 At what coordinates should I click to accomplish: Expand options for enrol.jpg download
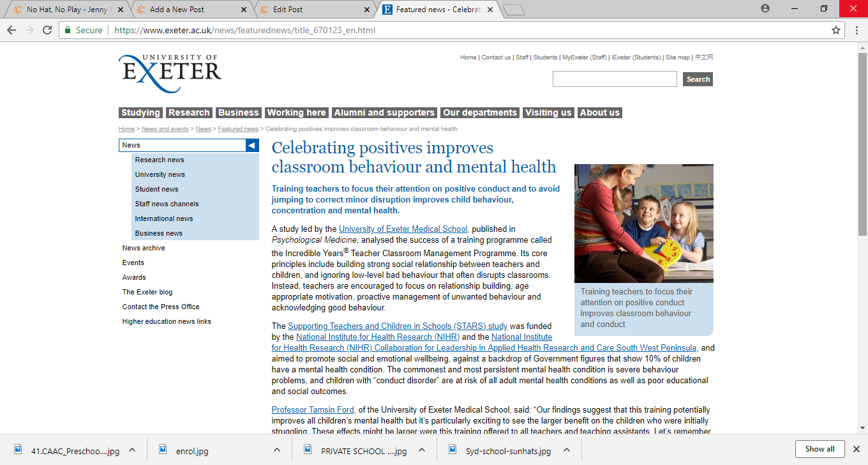click(277, 450)
